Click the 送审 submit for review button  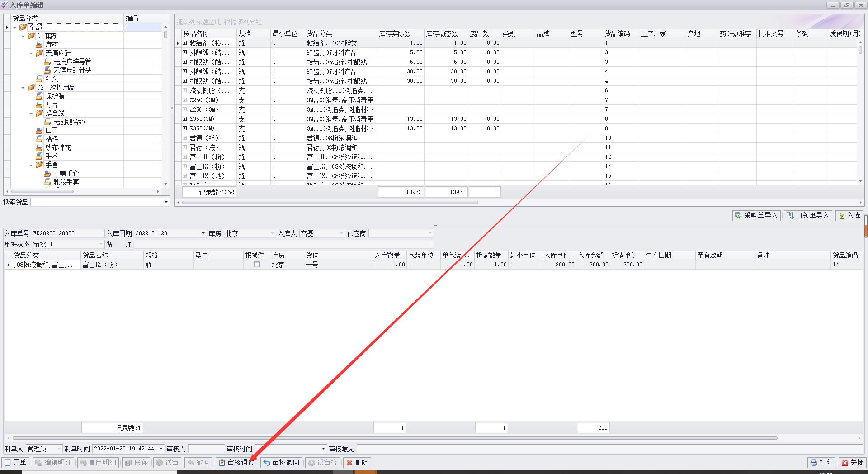167,462
